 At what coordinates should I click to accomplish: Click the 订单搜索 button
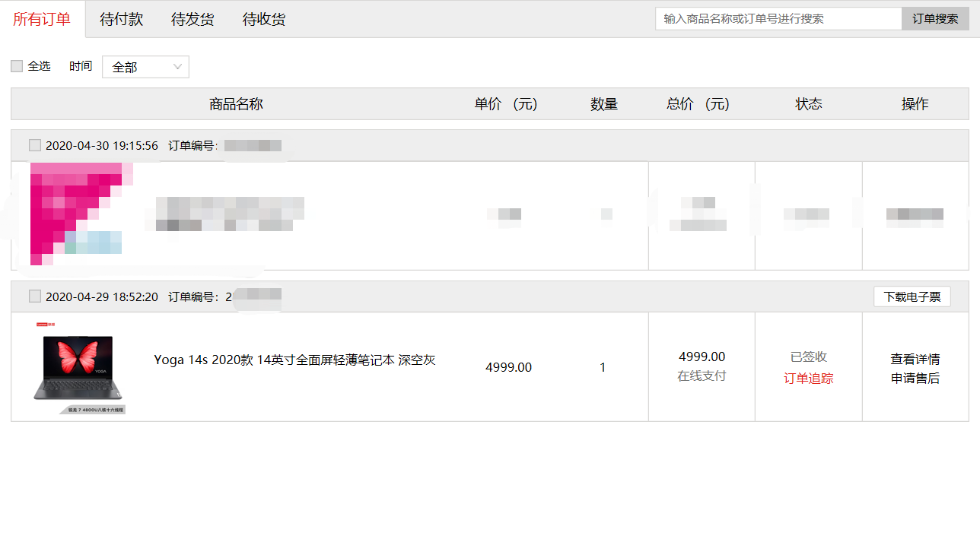point(936,19)
